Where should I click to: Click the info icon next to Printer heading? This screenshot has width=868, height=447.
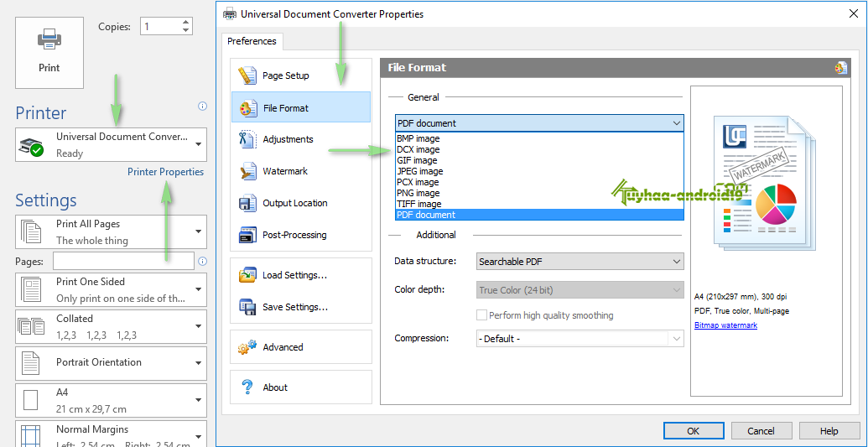202,106
